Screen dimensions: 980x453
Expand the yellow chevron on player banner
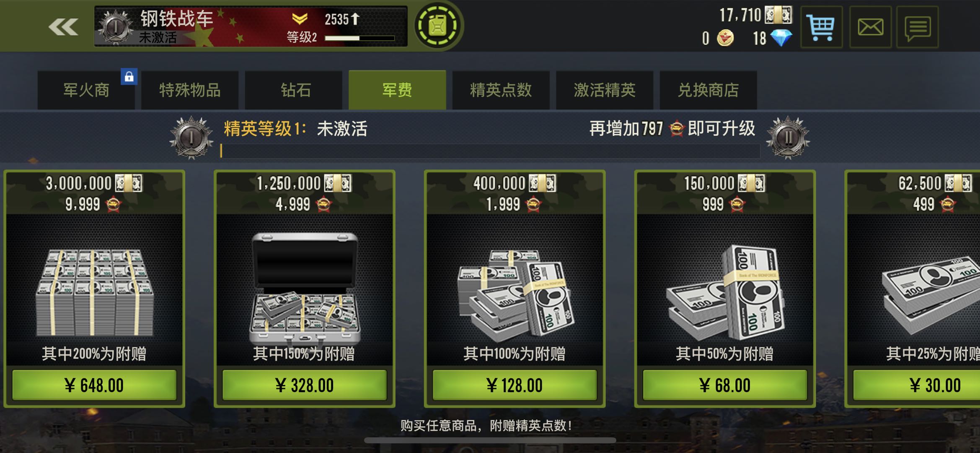coord(300,18)
